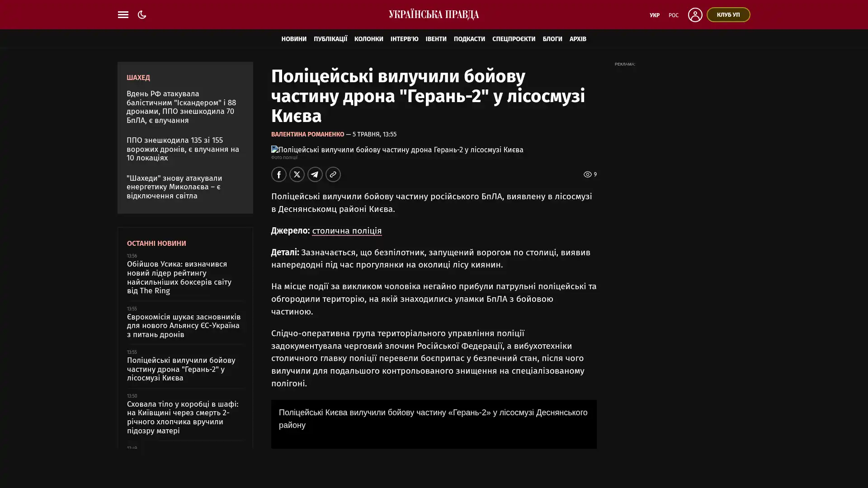The height and width of the screenshot is (488, 868).
Task: Open the hamburger menu
Action: (x=123, y=14)
